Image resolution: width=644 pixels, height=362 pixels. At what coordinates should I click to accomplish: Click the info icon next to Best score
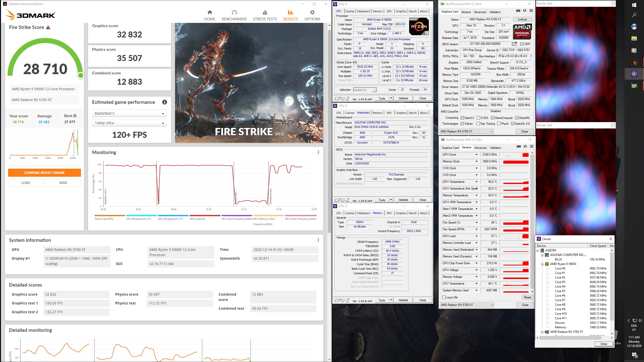click(75, 116)
